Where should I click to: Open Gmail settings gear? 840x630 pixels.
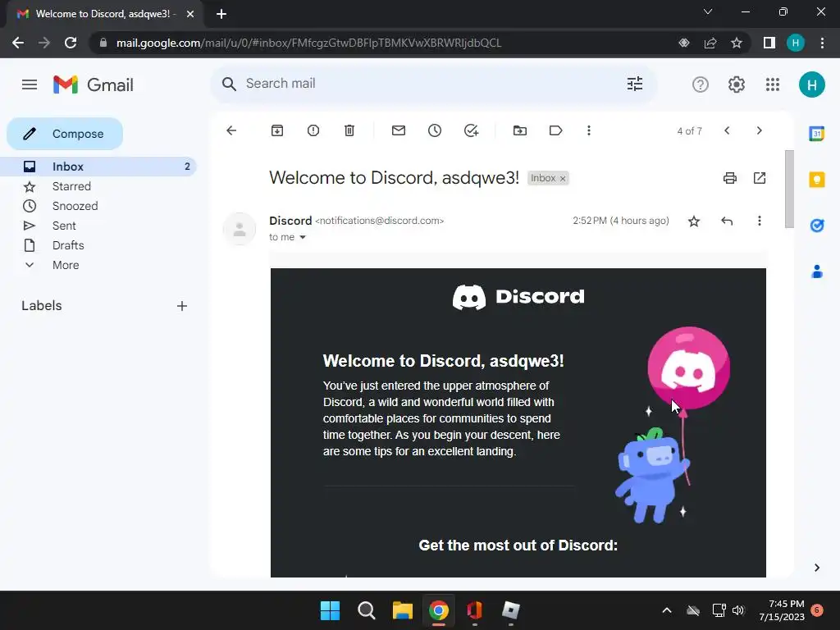coord(737,84)
